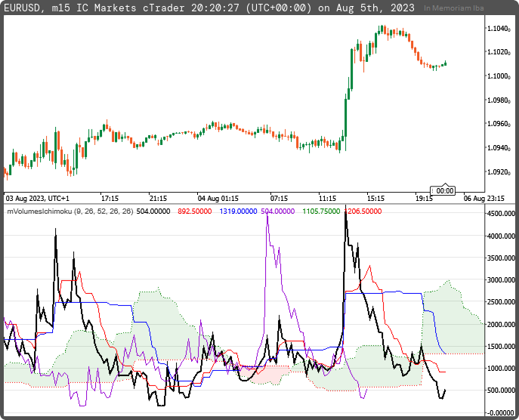Click the 06 Aug 23:15 time label

482,199
